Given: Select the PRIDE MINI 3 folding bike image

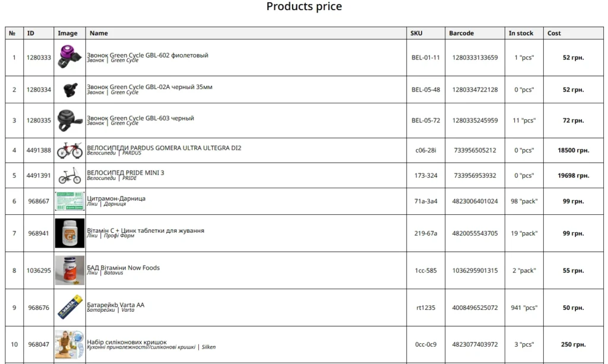Looking at the screenshot, I should [70, 176].
